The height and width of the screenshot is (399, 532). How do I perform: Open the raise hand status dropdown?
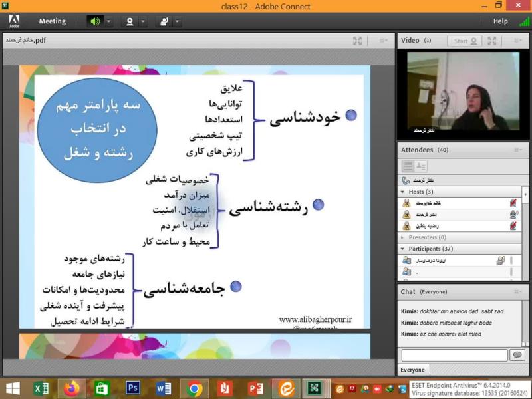(x=177, y=21)
